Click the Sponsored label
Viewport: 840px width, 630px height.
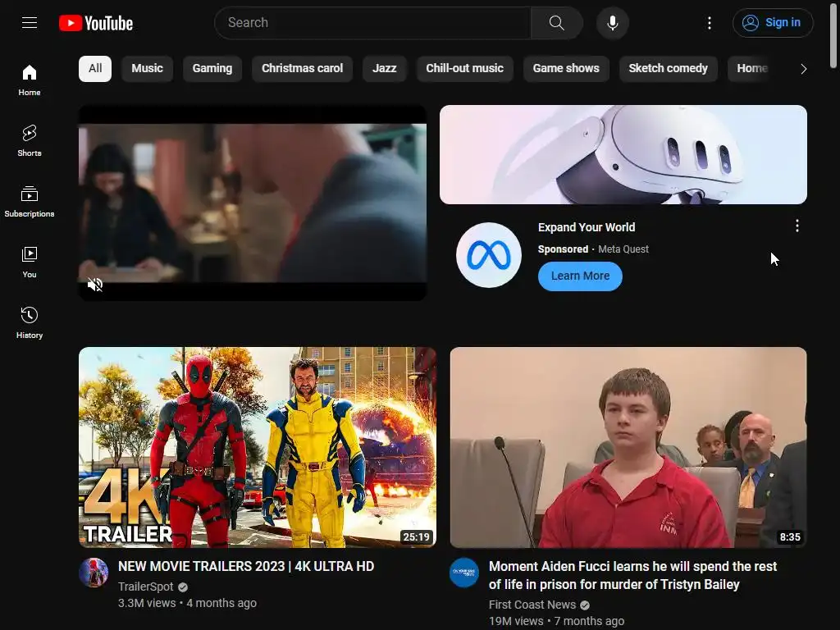(x=563, y=249)
